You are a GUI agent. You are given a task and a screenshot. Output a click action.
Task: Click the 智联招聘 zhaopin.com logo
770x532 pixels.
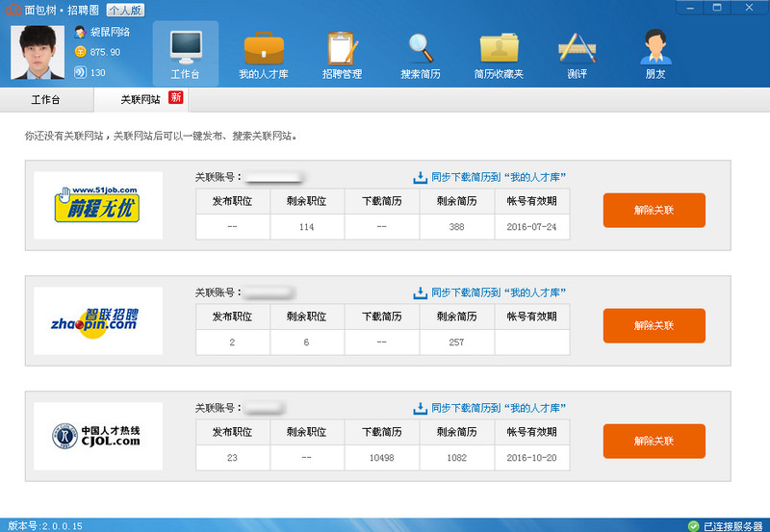click(x=95, y=322)
